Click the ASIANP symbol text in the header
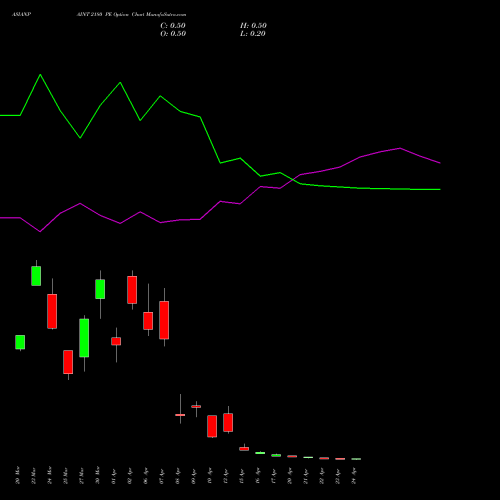Viewport: 500px width, 500px height. 21,15
